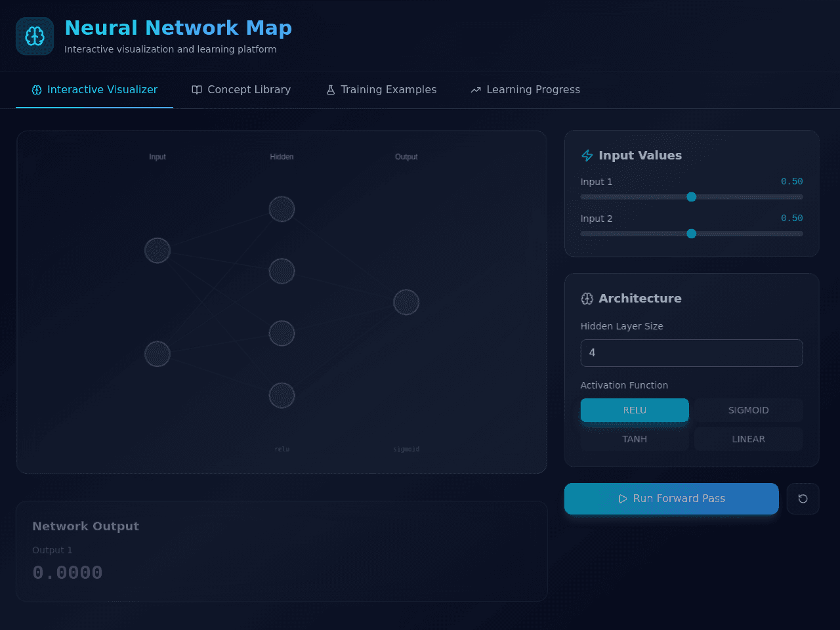
Task: Click the platform subtitle under the title
Action: coord(171,49)
